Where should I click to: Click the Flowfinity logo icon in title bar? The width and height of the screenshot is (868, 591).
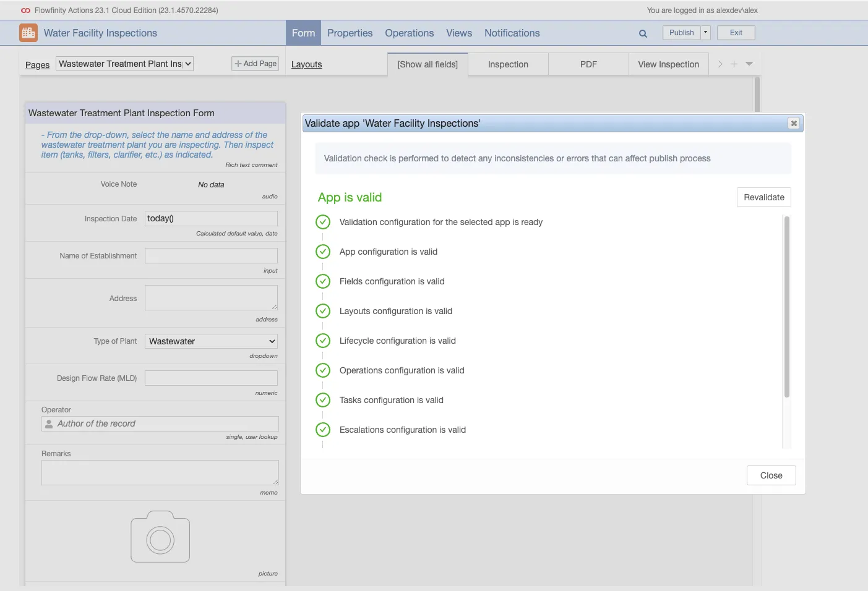(x=25, y=11)
